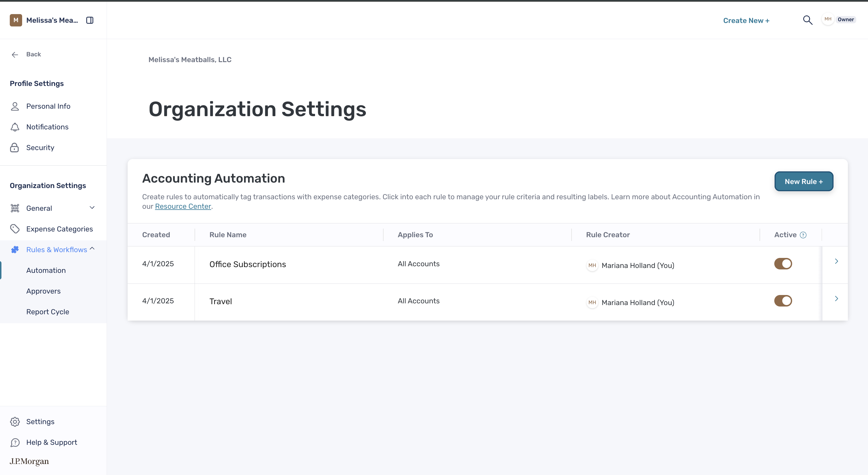Click the organization avatar M icon
868x475 pixels.
pos(16,20)
